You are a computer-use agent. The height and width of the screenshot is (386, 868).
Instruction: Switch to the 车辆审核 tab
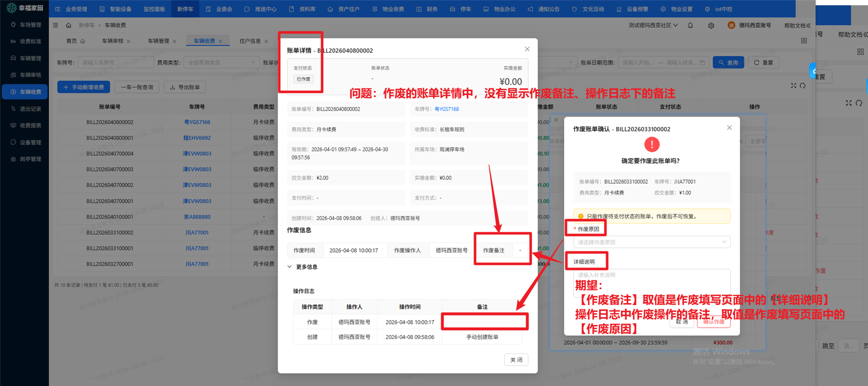pyautogui.click(x=113, y=41)
